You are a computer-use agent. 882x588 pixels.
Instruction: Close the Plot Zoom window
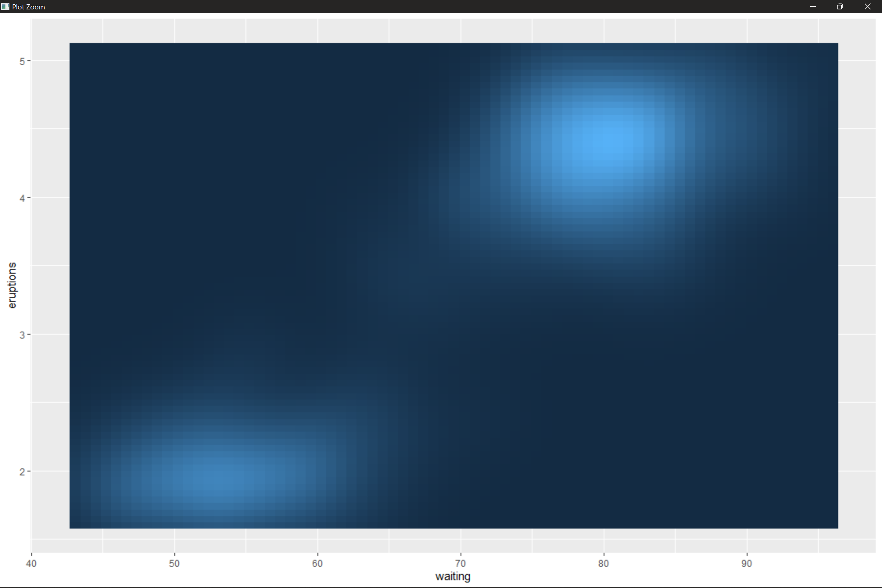tap(868, 7)
